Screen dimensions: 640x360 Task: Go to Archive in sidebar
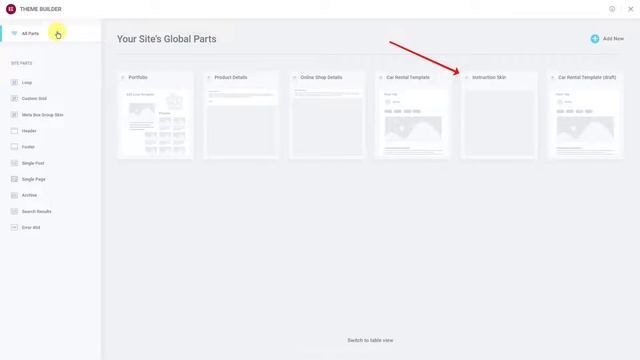29,195
